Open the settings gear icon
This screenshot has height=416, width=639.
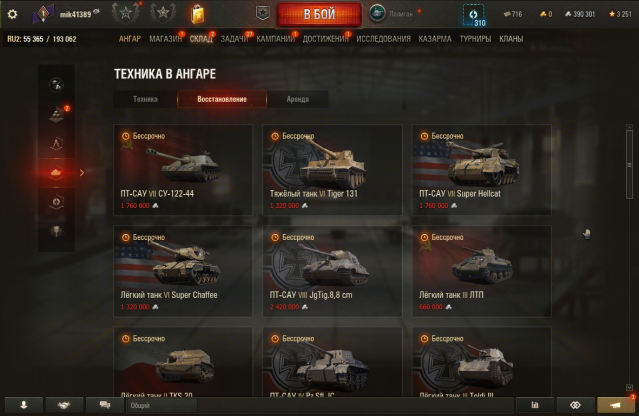coord(12,14)
